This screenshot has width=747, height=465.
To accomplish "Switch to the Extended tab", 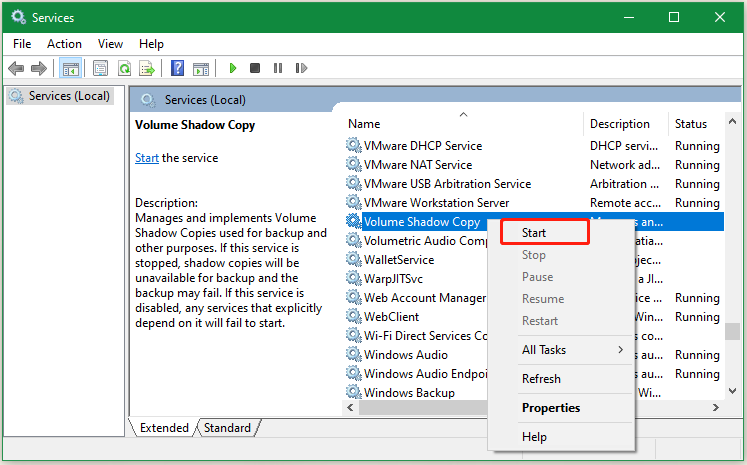I will point(164,428).
